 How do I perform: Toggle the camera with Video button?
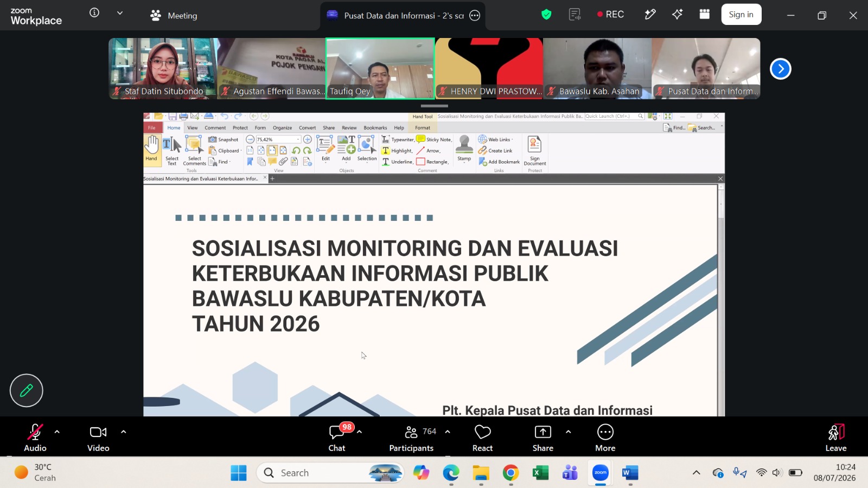(98, 438)
